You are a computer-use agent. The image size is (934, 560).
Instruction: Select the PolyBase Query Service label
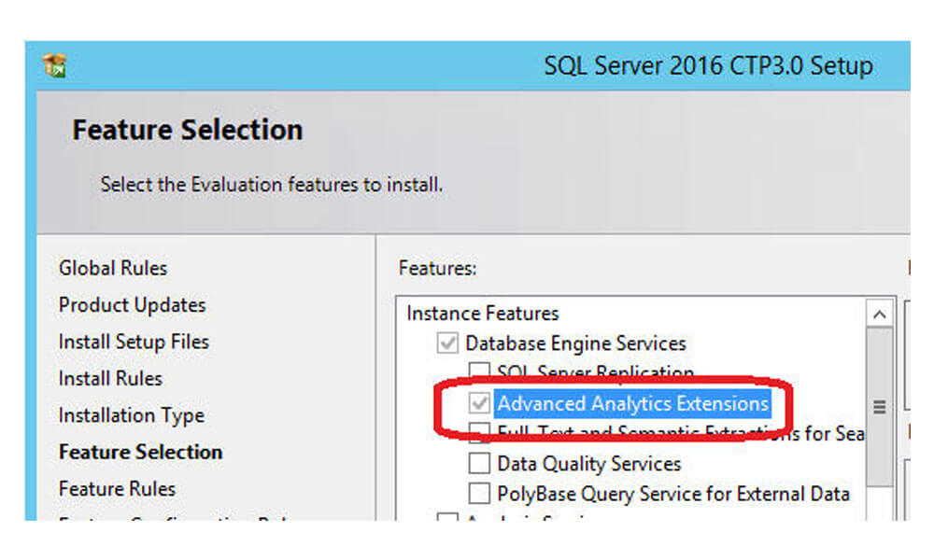673,494
